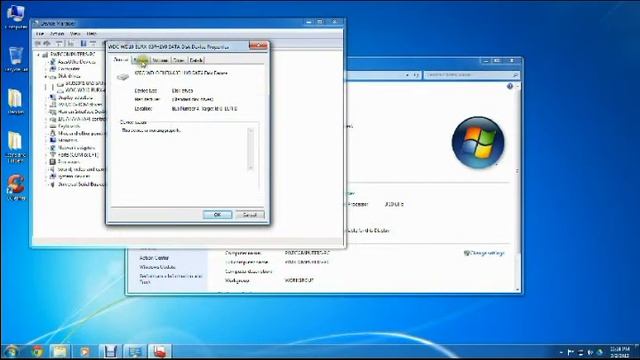Viewport: 640px width, 360px height.
Task: Switch to the Policies tab
Action: click(141, 60)
